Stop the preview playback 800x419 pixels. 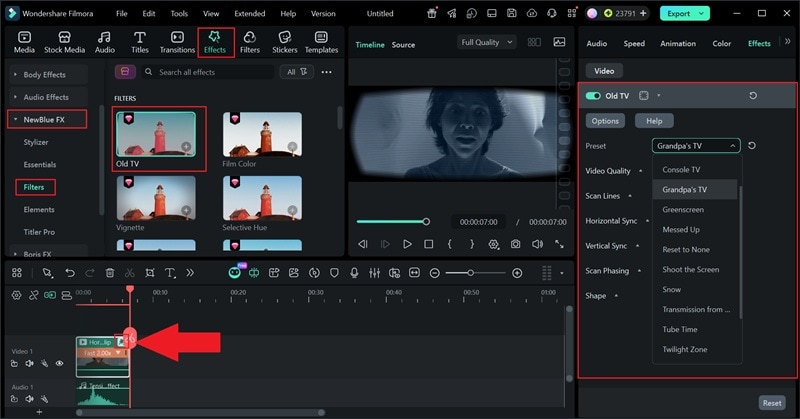pyautogui.click(x=429, y=244)
